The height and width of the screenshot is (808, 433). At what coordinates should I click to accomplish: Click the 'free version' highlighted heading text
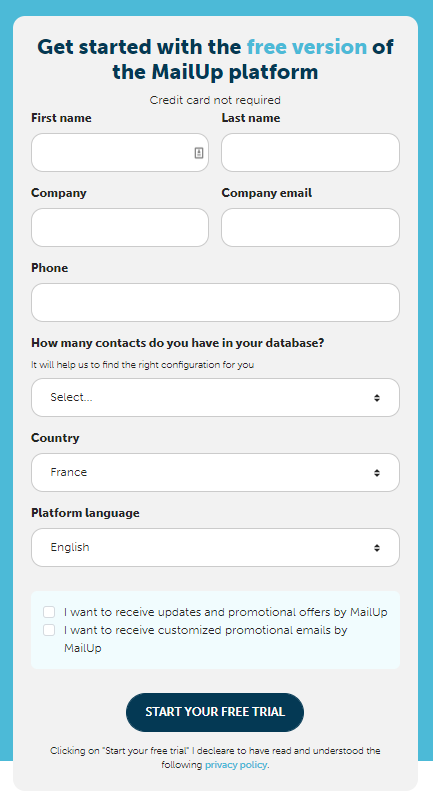[307, 47]
